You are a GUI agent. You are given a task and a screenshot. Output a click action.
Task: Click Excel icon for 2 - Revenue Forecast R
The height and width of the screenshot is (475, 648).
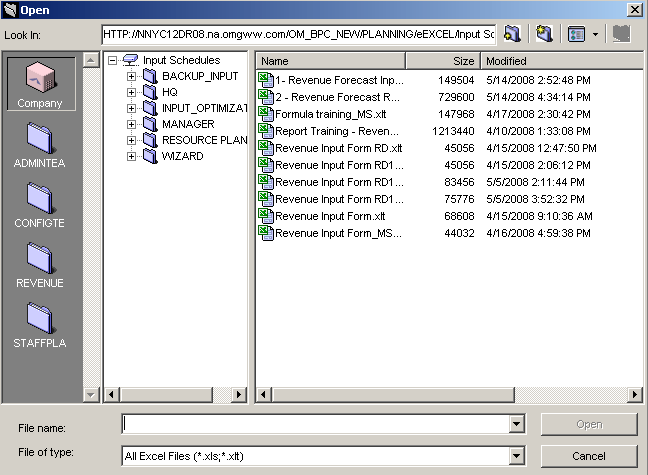tap(266, 97)
